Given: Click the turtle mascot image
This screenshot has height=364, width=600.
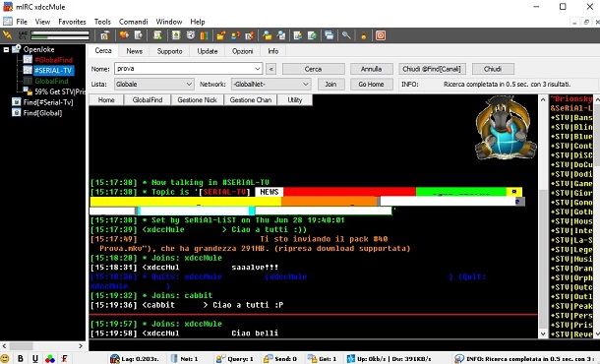Looking at the screenshot, I should 505,128.
